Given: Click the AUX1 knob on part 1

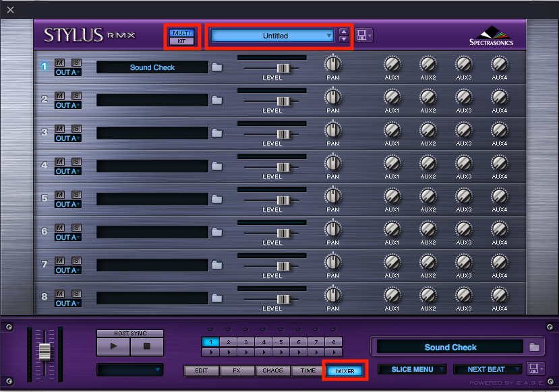Looking at the screenshot, I should tap(392, 65).
